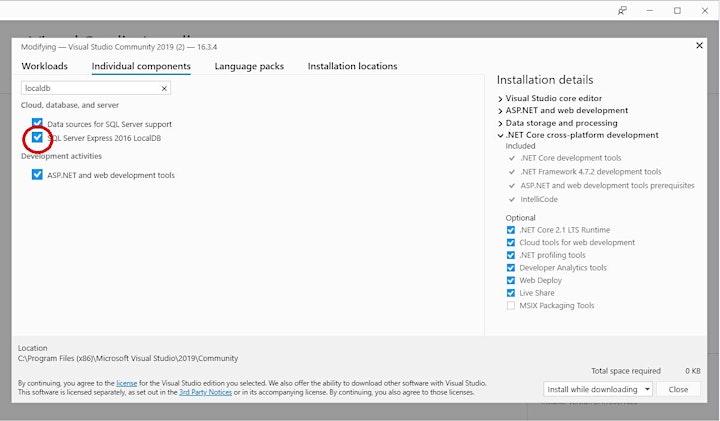The height and width of the screenshot is (421, 720).
Task: Open the 3rd Party Notices link
Action: (x=205, y=392)
